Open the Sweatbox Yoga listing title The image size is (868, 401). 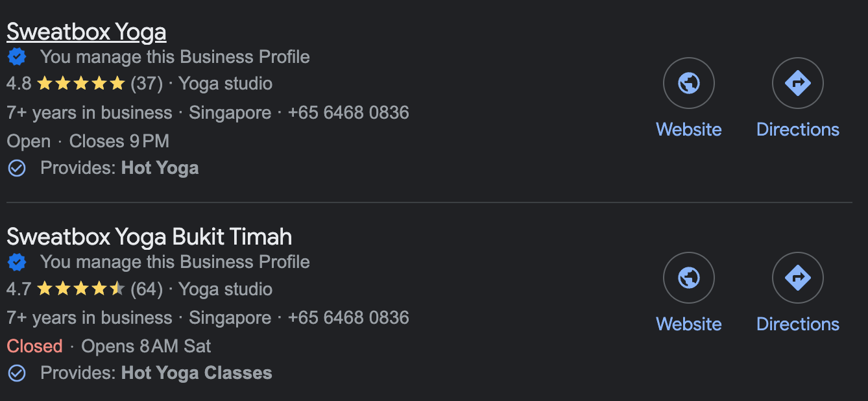tap(86, 31)
